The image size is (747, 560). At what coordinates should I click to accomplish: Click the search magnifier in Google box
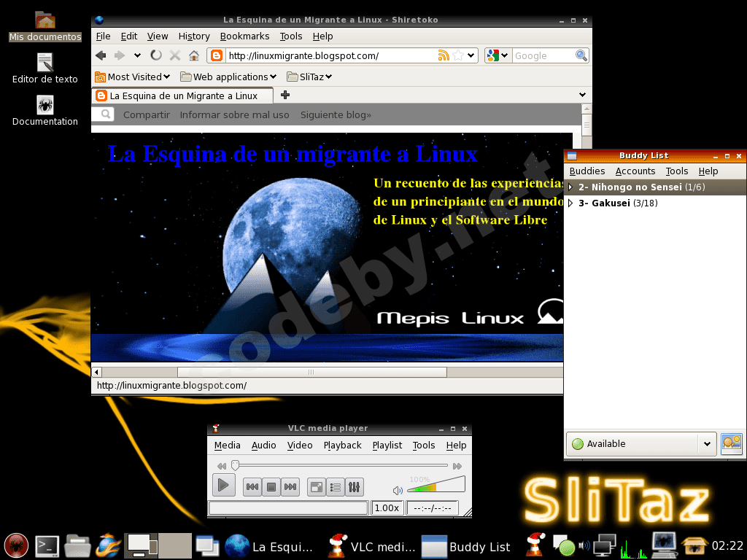tap(581, 55)
